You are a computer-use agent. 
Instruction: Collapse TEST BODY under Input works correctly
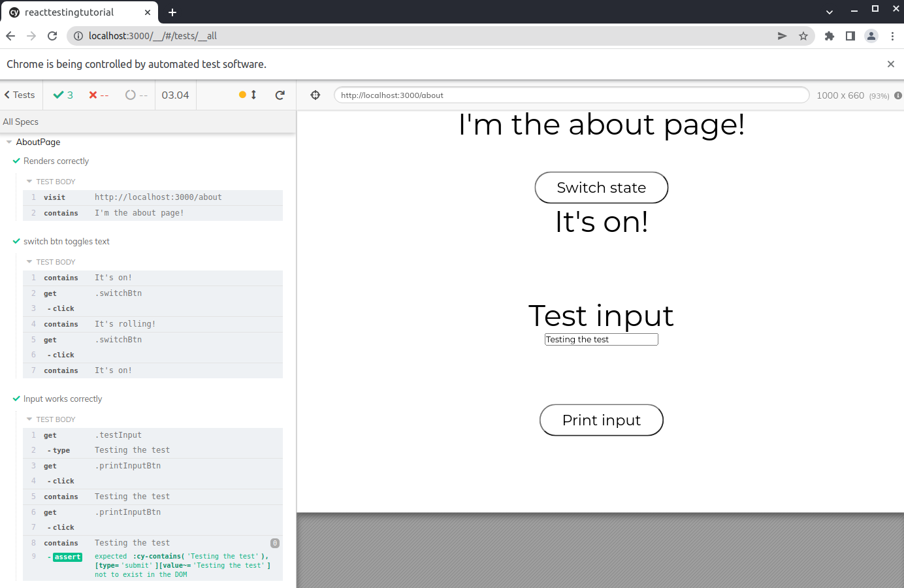coord(29,419)
